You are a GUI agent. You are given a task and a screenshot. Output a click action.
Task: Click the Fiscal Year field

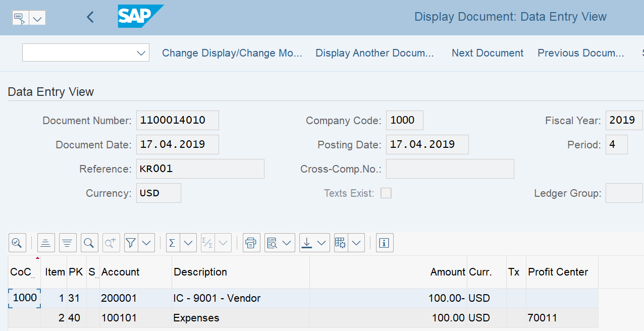[x=624, y=120]
